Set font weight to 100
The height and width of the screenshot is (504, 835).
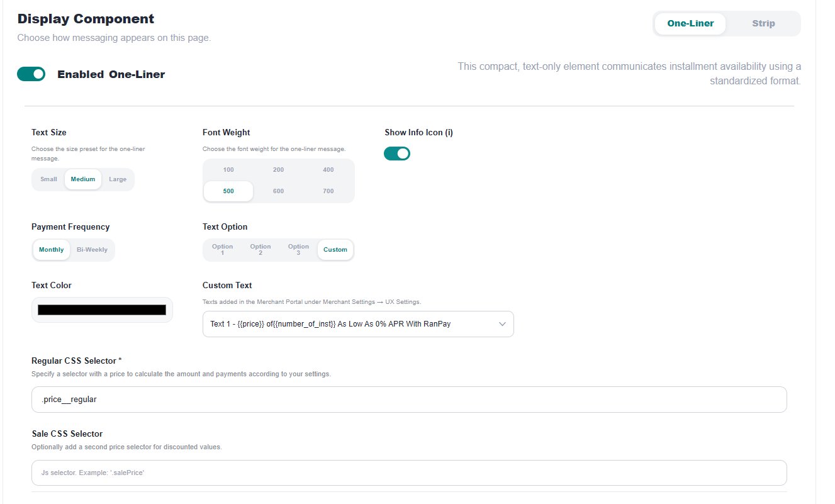pos(228,170)
